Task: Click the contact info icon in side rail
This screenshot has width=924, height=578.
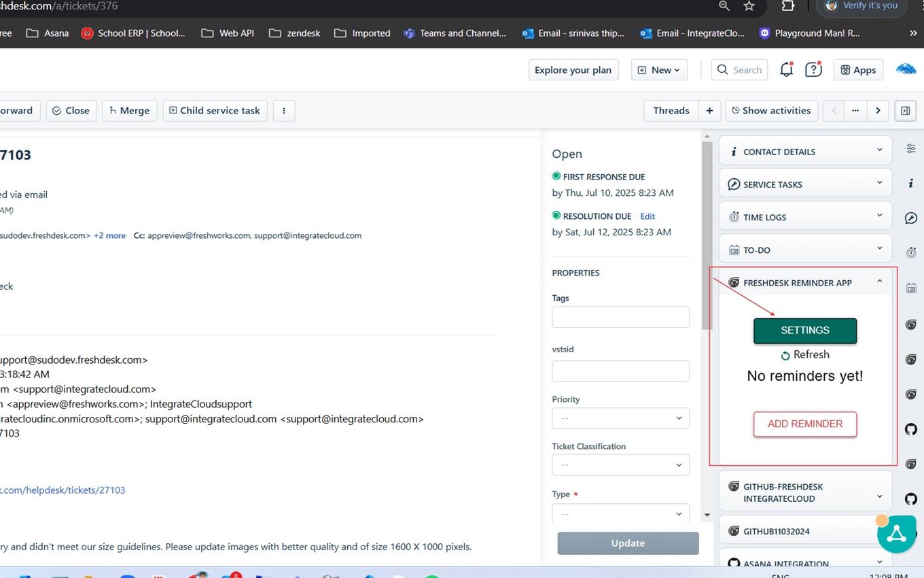Action: [911, 184]
